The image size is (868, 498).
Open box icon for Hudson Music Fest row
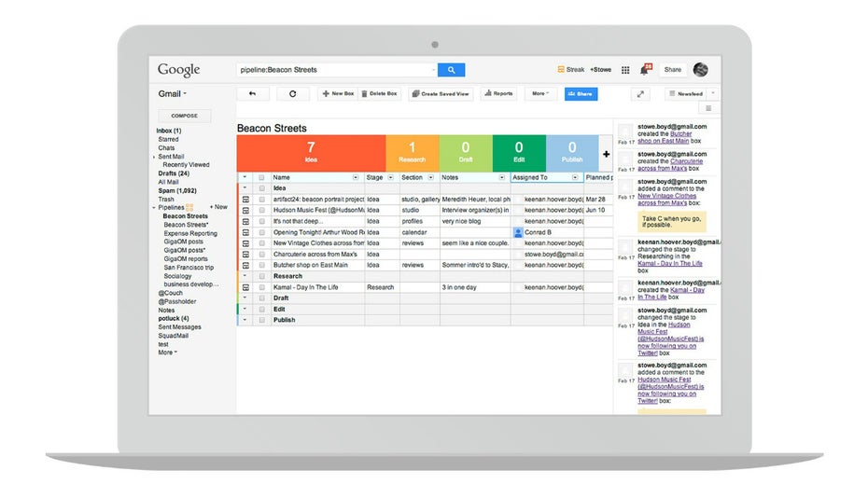tap(245, 210)
